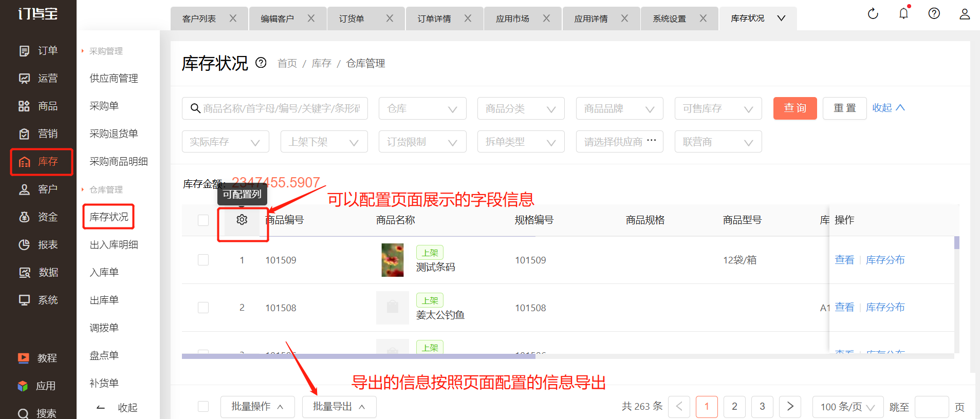Screen dimensions: 980x419
Task: Expand the 批量导出 menu
Action: pyautogui.click(x=339, y=407)
